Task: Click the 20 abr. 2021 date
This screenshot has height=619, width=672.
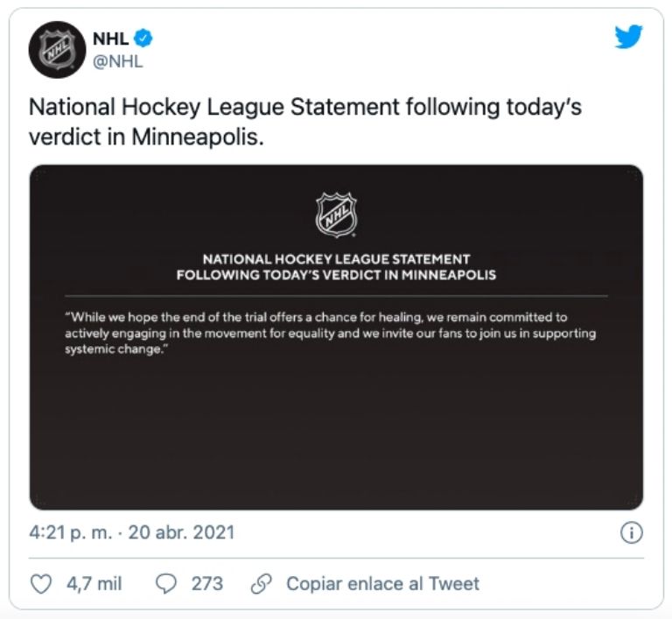Action: pos(181,532)
